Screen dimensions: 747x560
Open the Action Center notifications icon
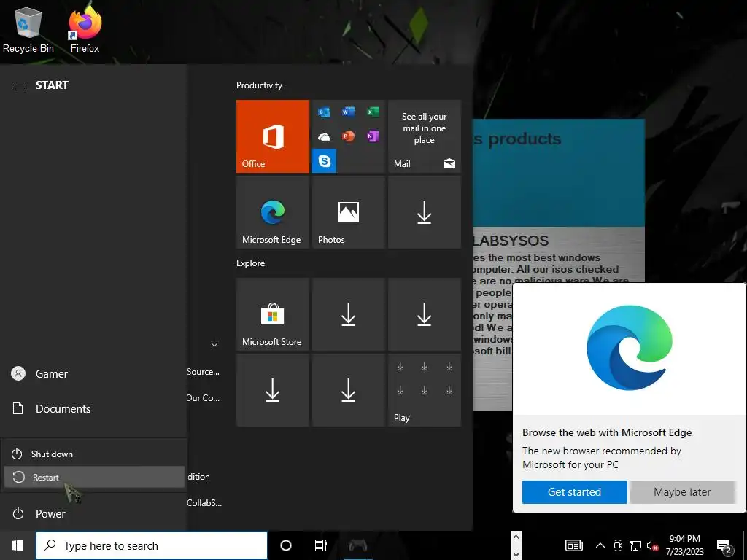(724, 545)
